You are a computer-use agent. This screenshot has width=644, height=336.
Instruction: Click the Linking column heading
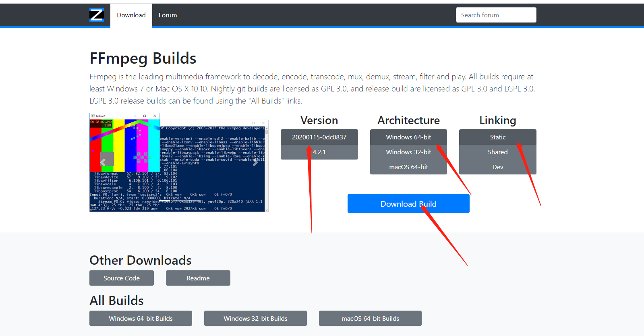point(498,120)
